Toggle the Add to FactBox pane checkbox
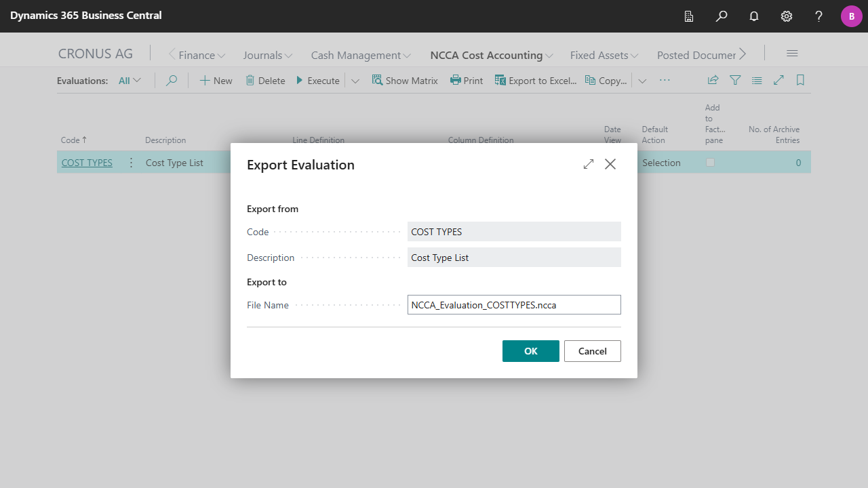 pyautogui.click(x=710, y=163)
